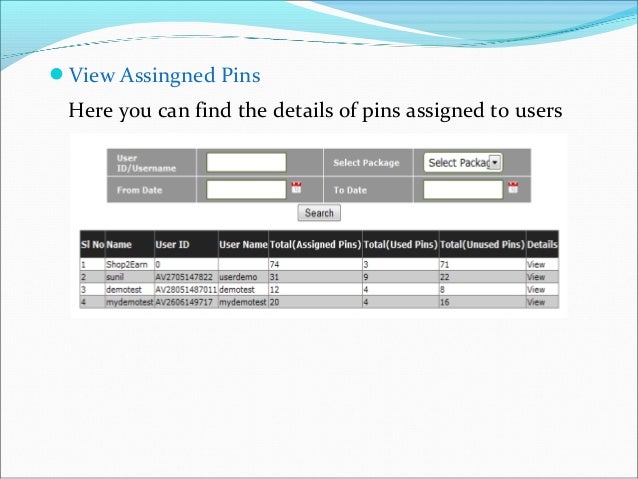
Task: Click the Total(Used Pins) column header
Action: click(400, 244)
